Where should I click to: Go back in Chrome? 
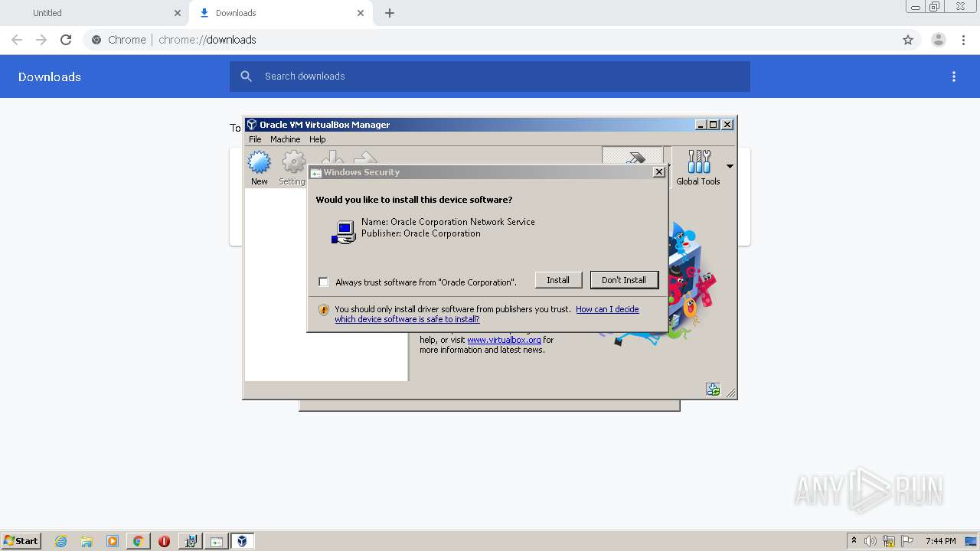17,40
